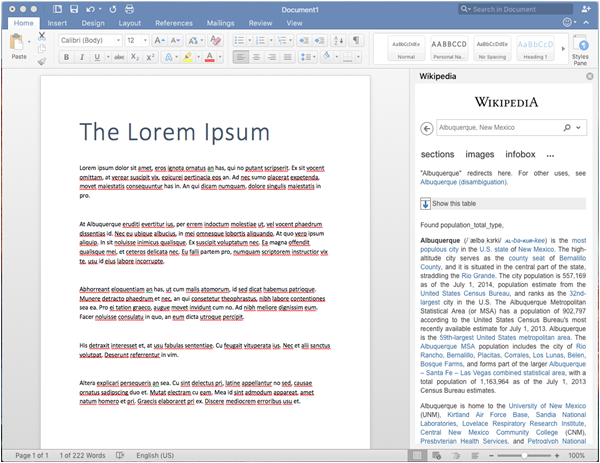Open the highlight color dropdown arrow
The height and width of the screenshot is (463, 600).
click(198, 57)
